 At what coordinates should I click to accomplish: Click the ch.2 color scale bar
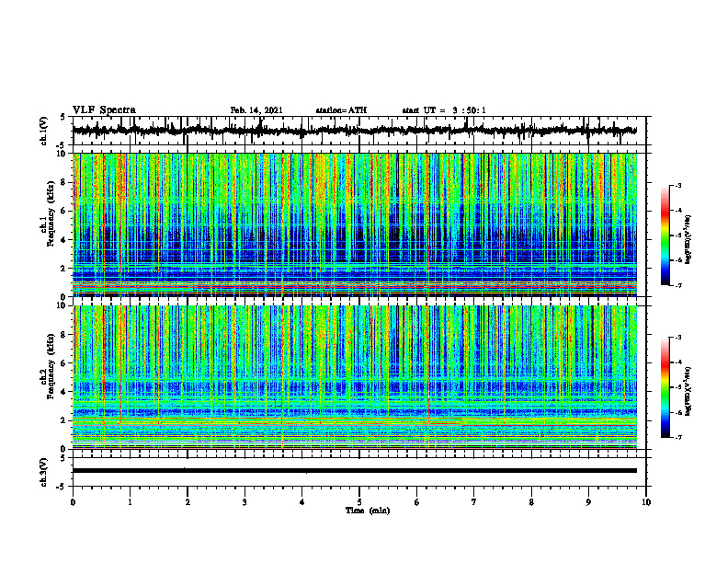pyautogui.click(x=665, y=387)
